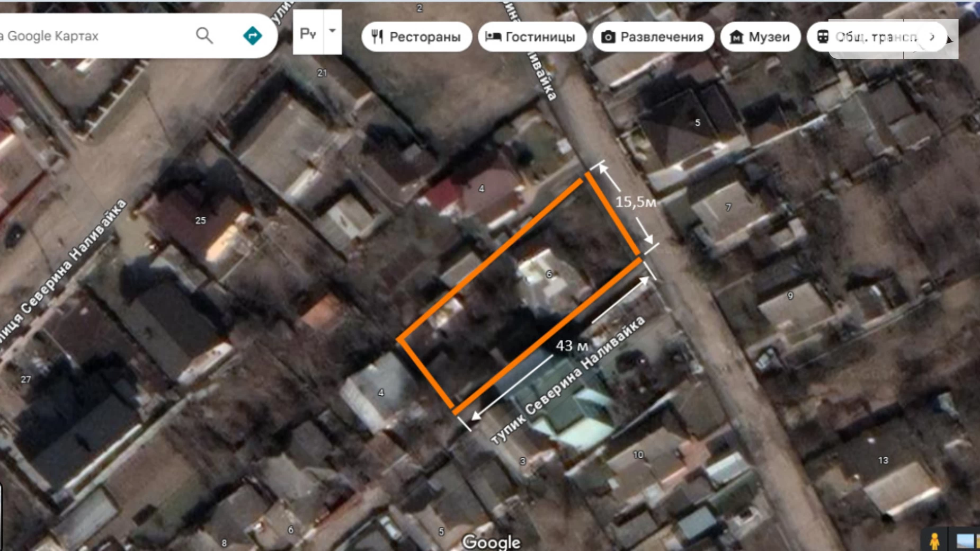Select the building labeled 6 inside the orange plot
The image size is (980, 551).
[x=549, y=274]
